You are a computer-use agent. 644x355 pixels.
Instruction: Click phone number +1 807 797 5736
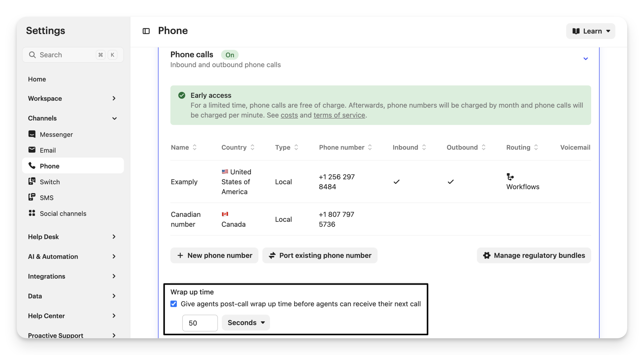[x=336, y=219]
